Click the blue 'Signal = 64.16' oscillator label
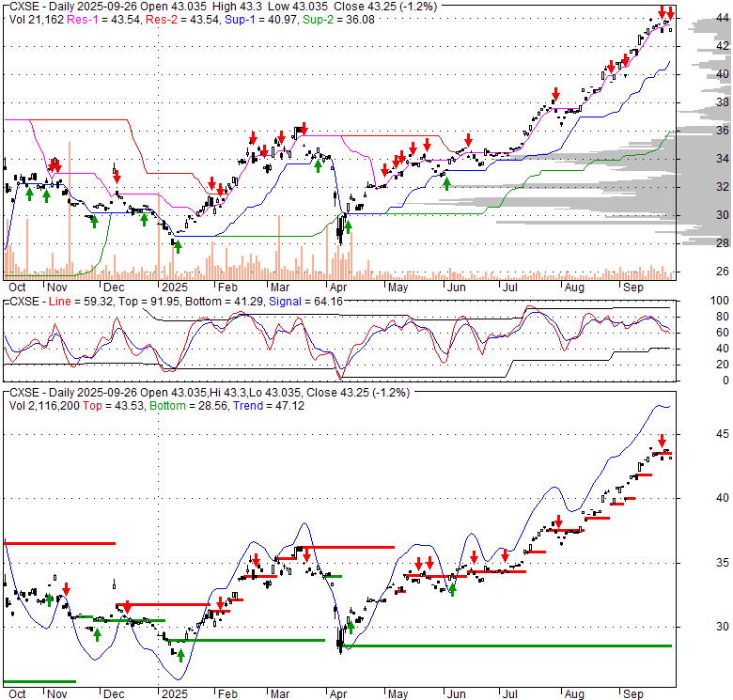Viewport: 733px width, 700px height. [305, 302]
